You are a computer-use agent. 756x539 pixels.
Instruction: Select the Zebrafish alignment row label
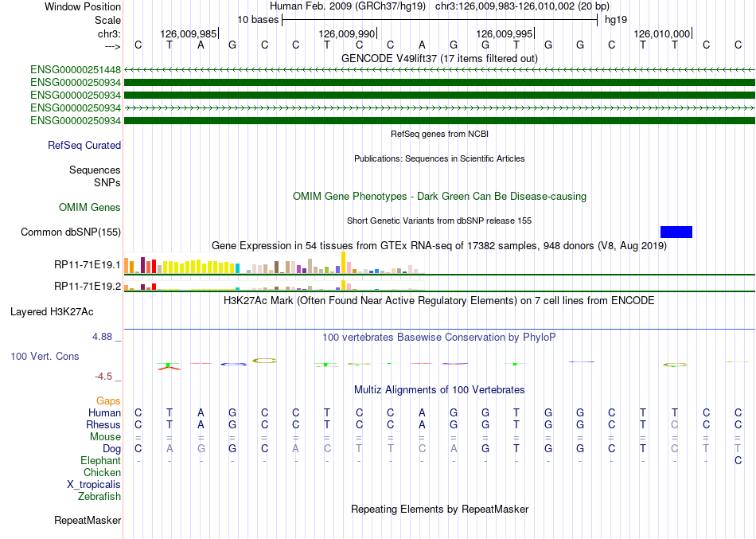pos(99,496)
